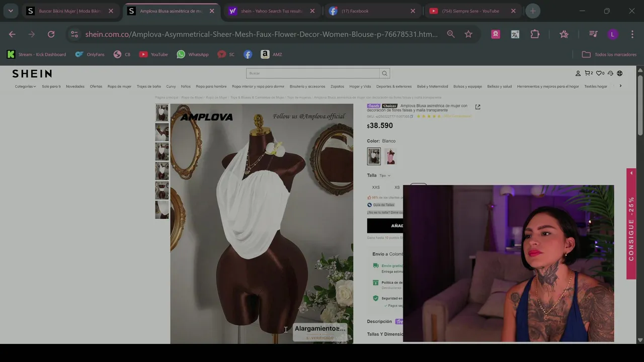Click the page vertical scrollbar

point(640,106)
